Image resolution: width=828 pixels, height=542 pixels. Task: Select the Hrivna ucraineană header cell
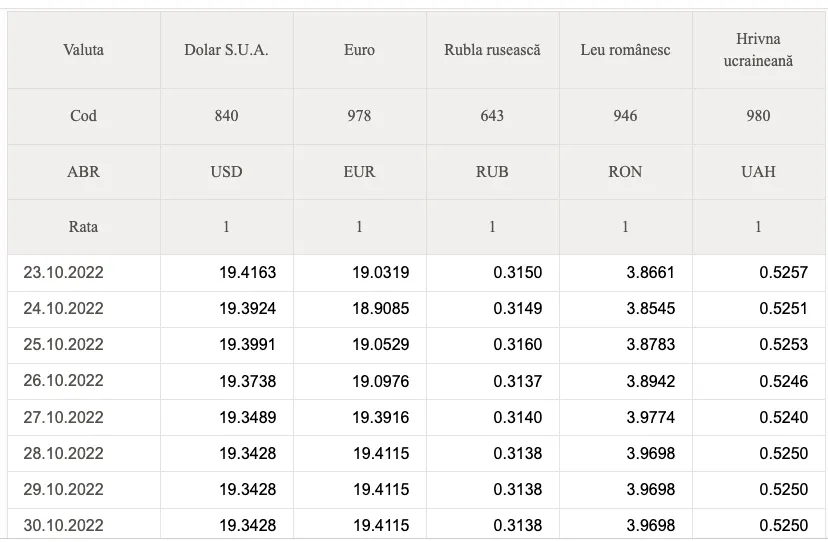click(758, 50)
